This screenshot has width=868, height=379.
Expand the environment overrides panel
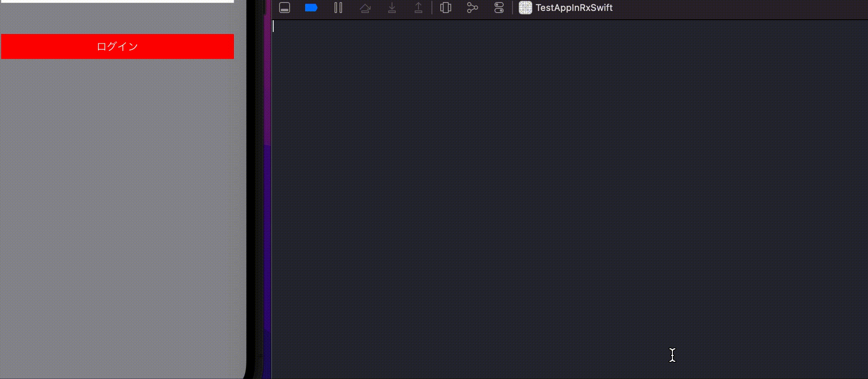click(x=498, y=8)
